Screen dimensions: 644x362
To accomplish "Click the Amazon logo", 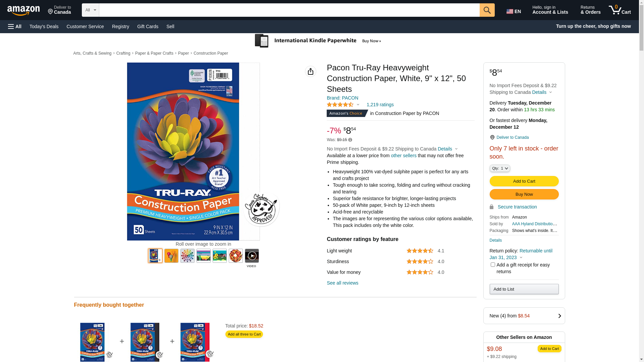I will point(23,10).
